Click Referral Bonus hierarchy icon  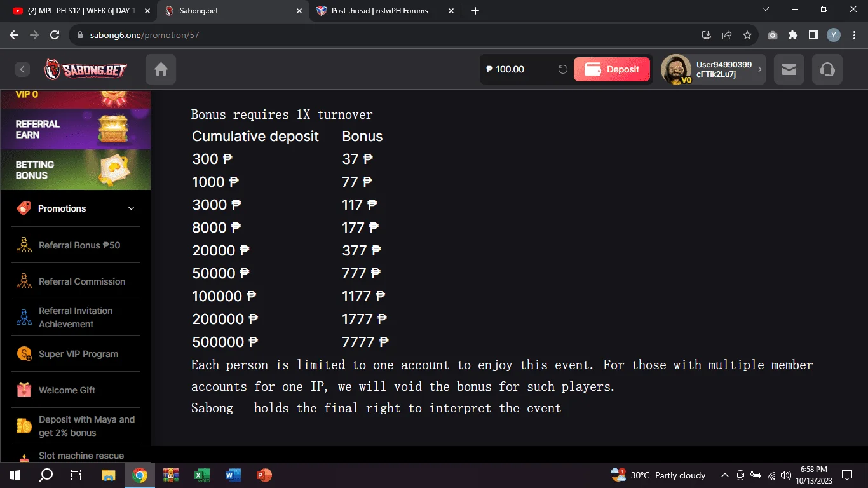click(24, 245)
